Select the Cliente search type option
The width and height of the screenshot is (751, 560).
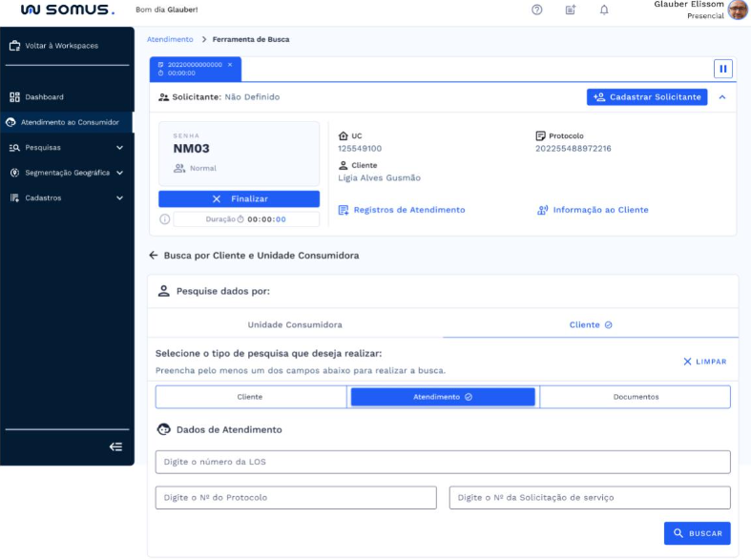(x=250, y=397)
